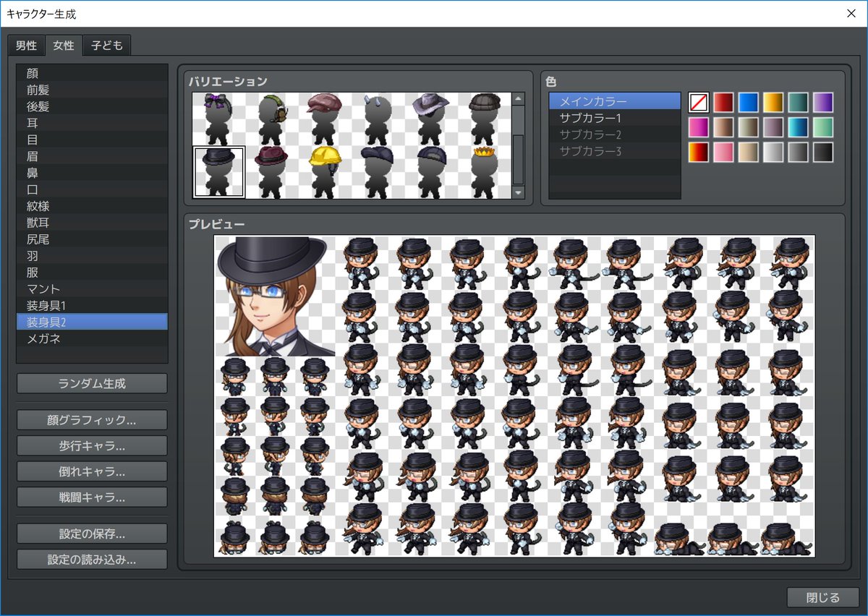Click the 倒れキャラ... button

(x=92, y=471)
